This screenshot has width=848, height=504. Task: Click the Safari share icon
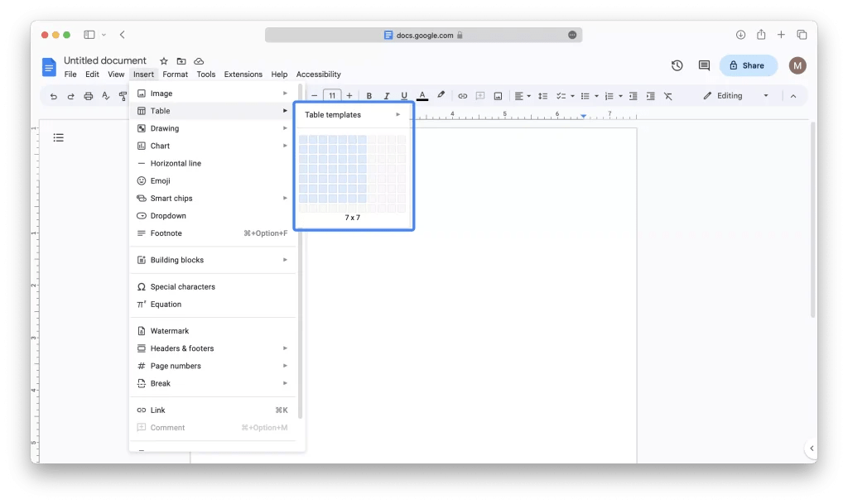(x=761, y=35)
